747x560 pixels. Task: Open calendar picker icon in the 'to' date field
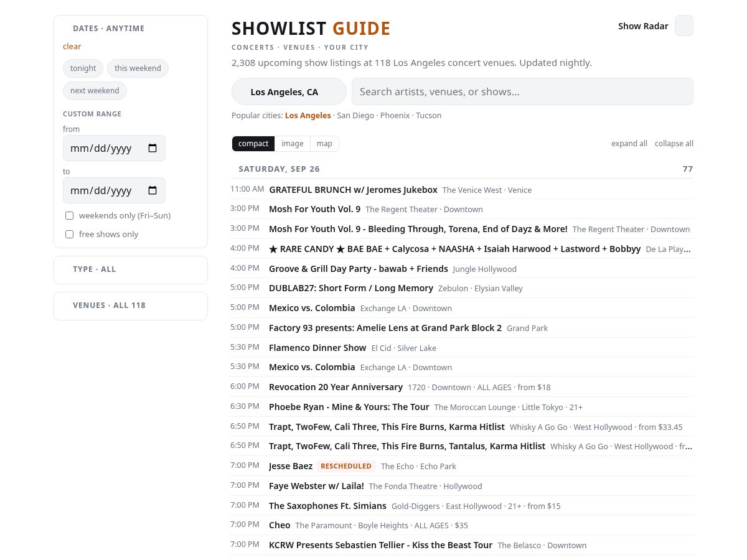coord(153,190)
